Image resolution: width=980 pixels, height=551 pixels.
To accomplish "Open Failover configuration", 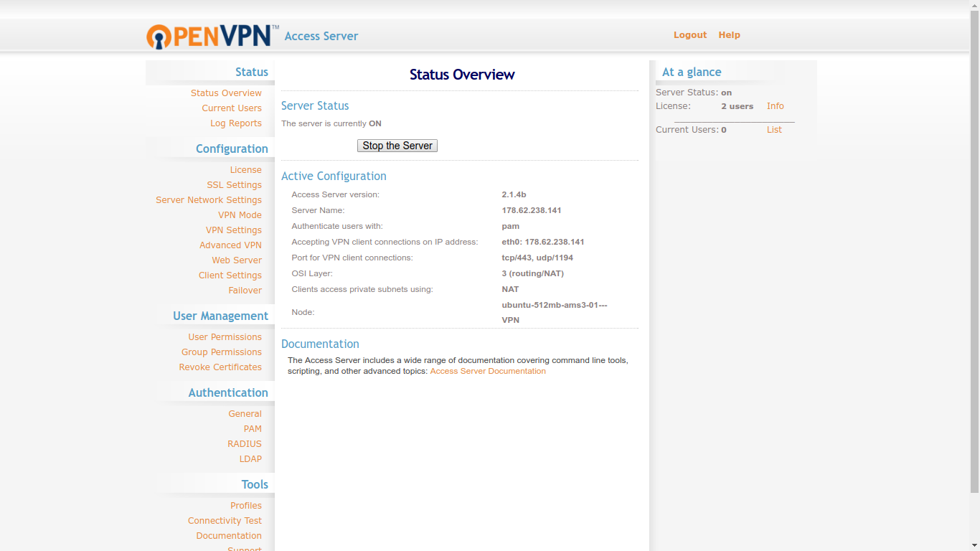I will pos(245,291).
